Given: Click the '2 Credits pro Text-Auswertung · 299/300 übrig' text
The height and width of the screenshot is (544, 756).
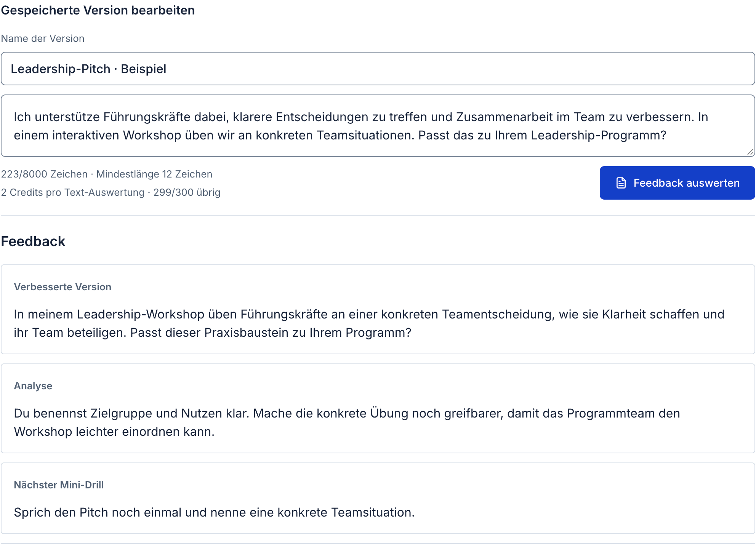Looking at the screenshot, I should pyautogui.click(x=111, y=192).
